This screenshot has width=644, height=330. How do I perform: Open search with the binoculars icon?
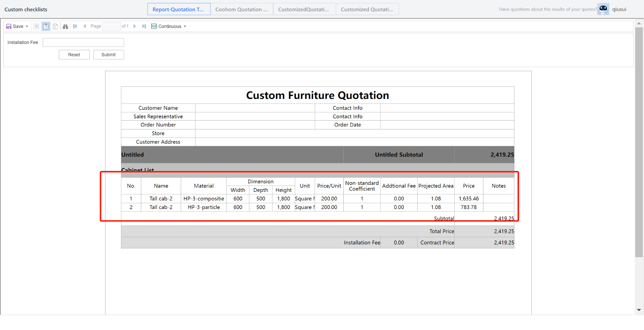65,27
